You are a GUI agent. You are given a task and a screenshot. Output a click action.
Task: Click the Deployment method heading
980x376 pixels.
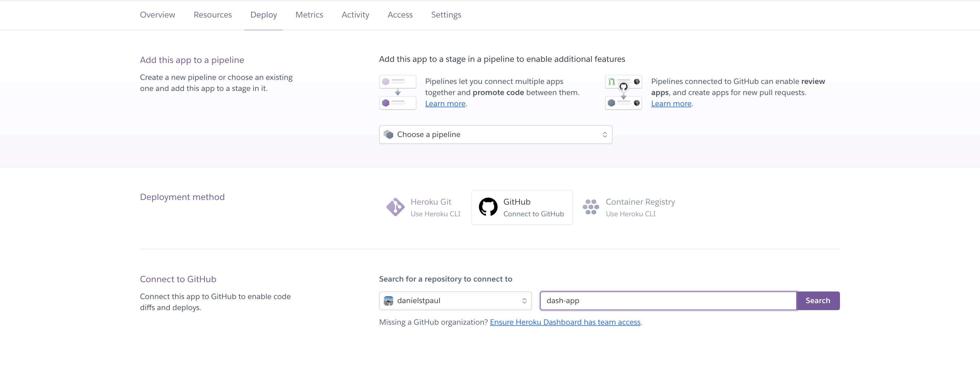point(182,197)
